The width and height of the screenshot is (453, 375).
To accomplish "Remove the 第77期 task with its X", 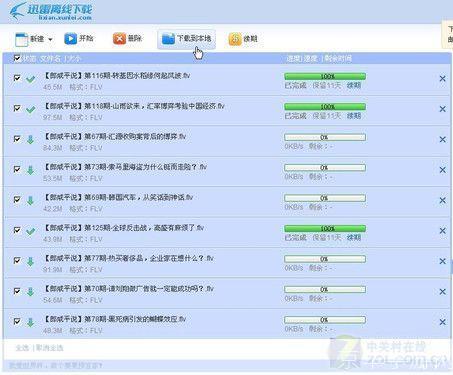I will point(442,261).
